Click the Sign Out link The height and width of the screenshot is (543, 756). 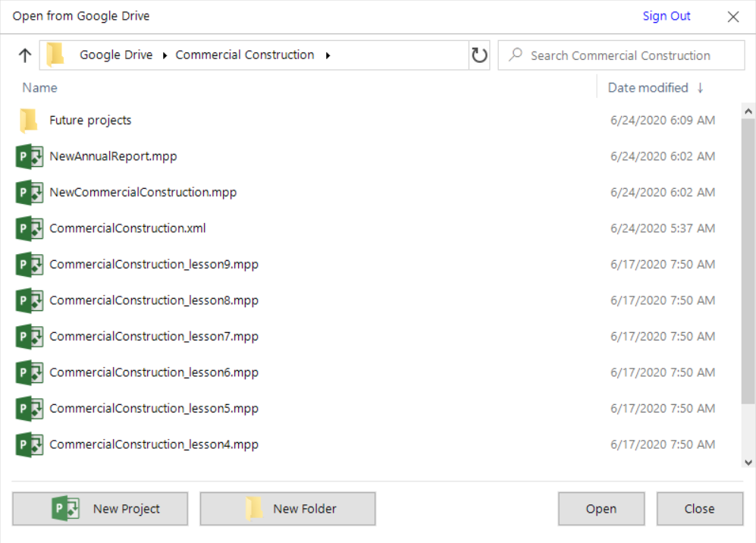pos(667,16)
